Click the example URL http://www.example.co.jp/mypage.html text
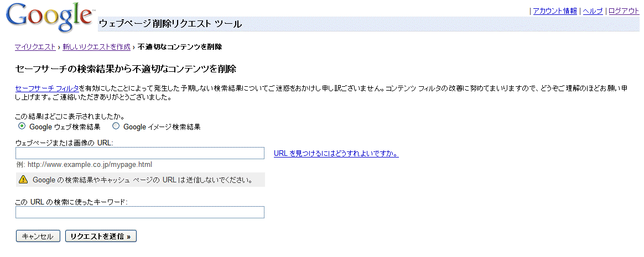 click(x=89, y=165)
